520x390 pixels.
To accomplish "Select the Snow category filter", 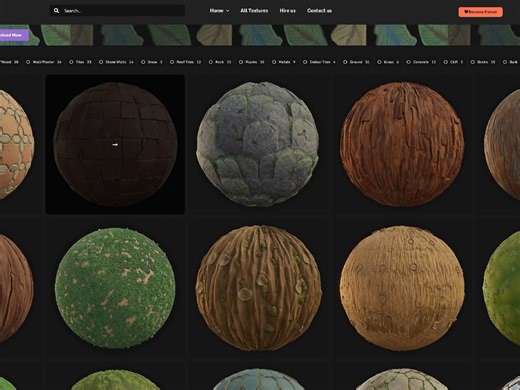I will [152, 62].
